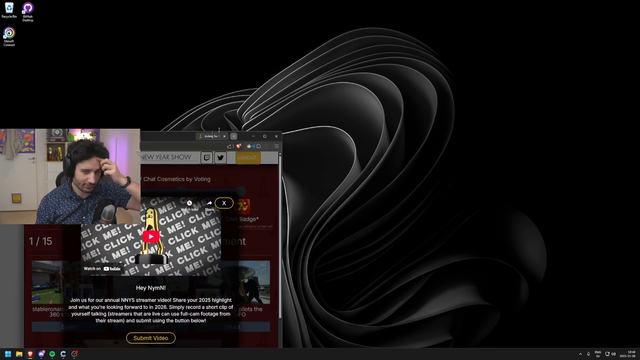Screen dimensions: 640x360
Task: Click the C-shaped app icon in the taskbar
Action: [x=63, y=354]
